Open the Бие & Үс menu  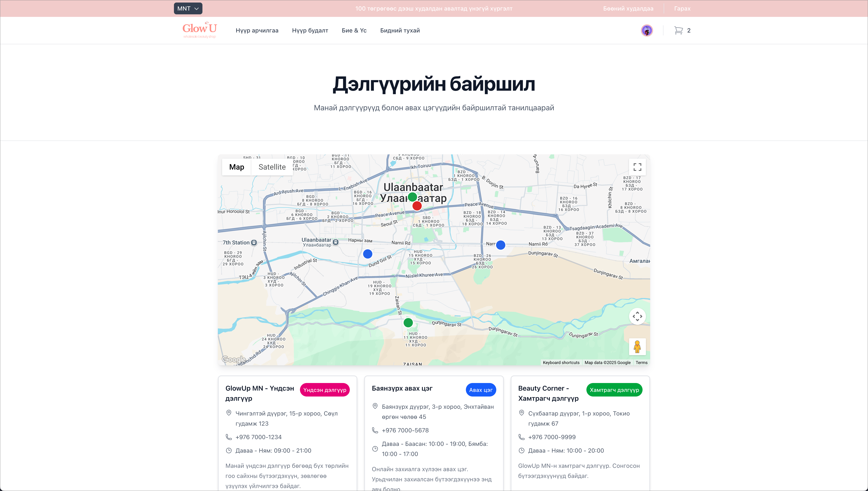[x=354, y=30]
